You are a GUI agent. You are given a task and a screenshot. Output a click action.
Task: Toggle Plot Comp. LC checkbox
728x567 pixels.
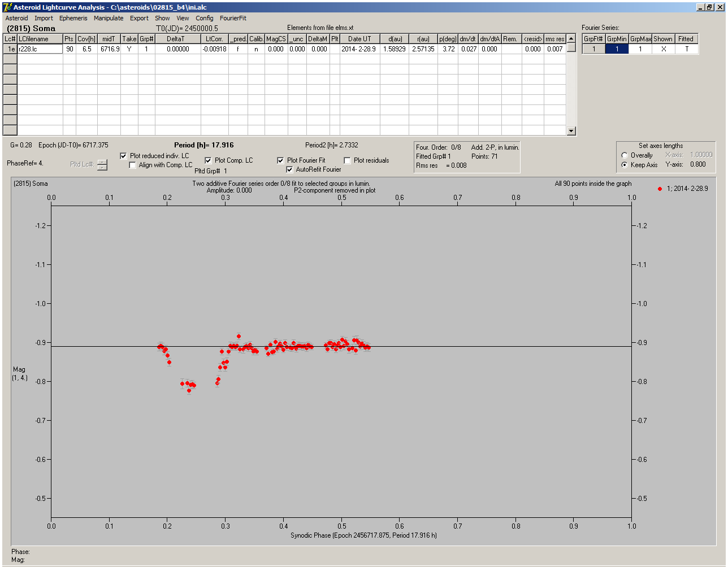click(208, 160)
